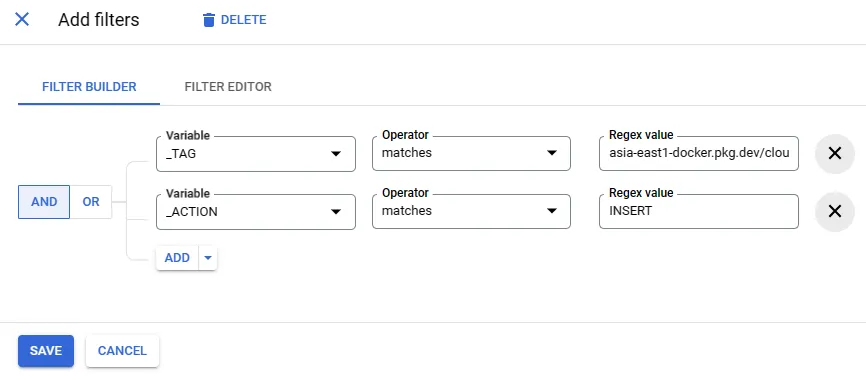The height and width of the screenshot is (380, 866).
Task: Cancel filter changes
Action: pos(122,351)
